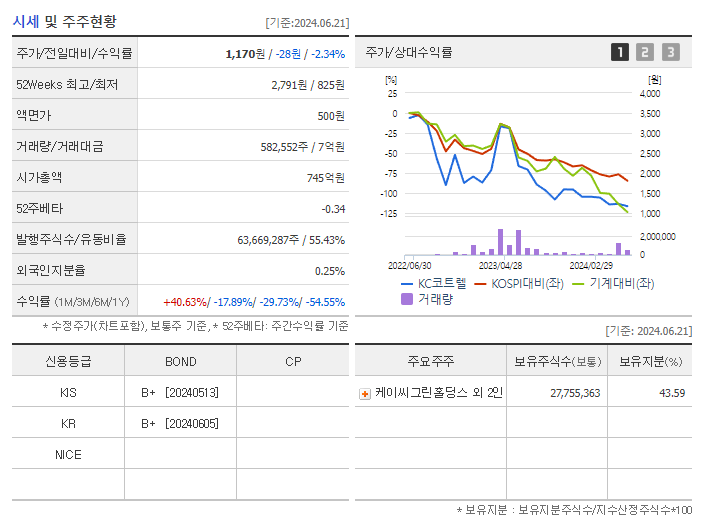Select the KR rating B+ [20240605]
702x525 pixels.
pyautogui.click(x=180, y=423)
